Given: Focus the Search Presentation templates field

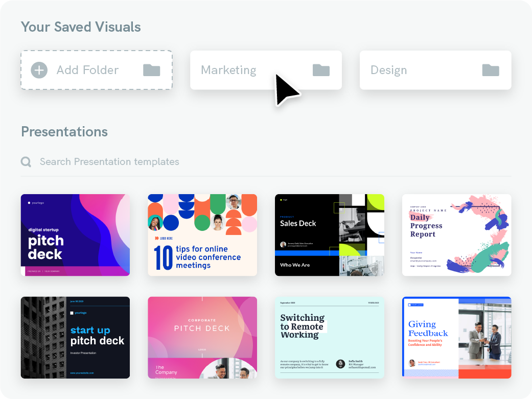Looking at the screenshot, I should point(266,162).
